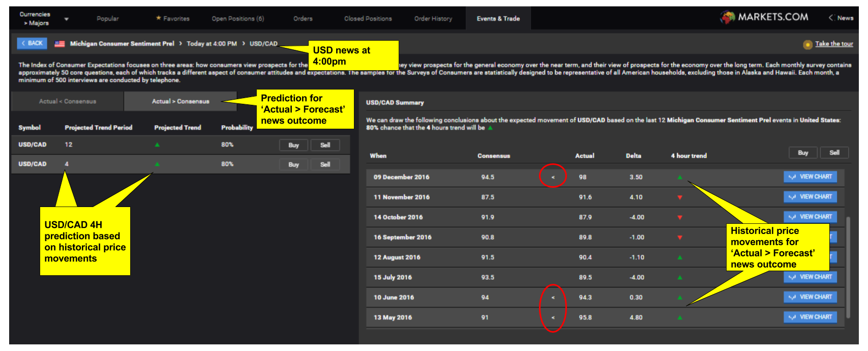Image resolution: width=868 pixels, height=351 pixels.
Task: Click the USD/CAD breadcrumb
Action: (263, 44)
